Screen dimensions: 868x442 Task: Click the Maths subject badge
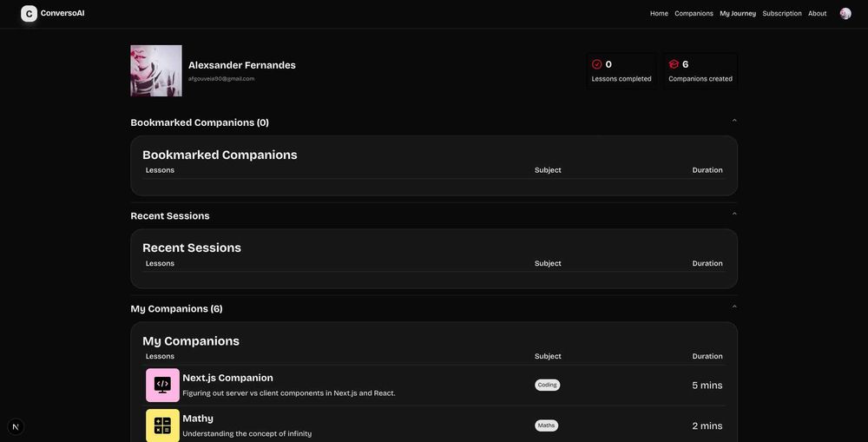(x=546, y=426)
